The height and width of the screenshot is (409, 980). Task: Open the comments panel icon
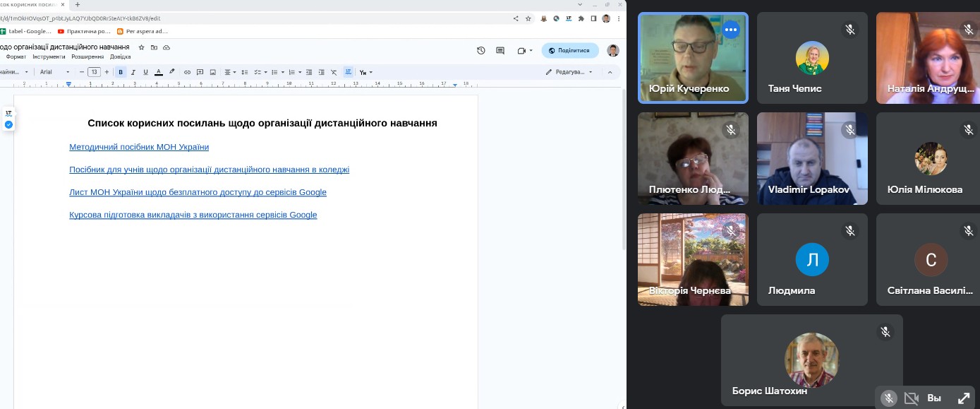pos(500,50)
